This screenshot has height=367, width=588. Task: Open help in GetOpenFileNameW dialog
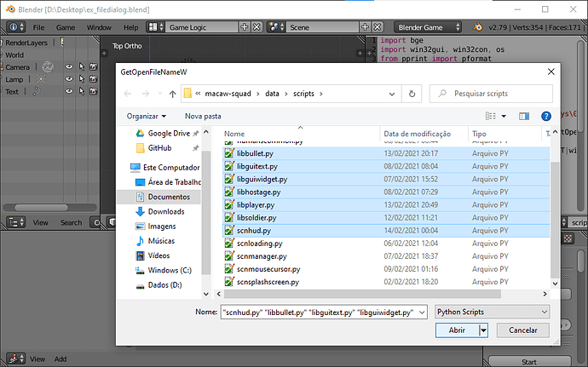point(546,116)
